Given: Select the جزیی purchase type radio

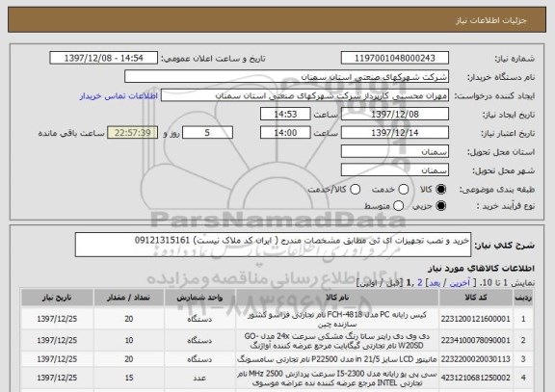Looking at the screenshot, I should click(440, 205).
